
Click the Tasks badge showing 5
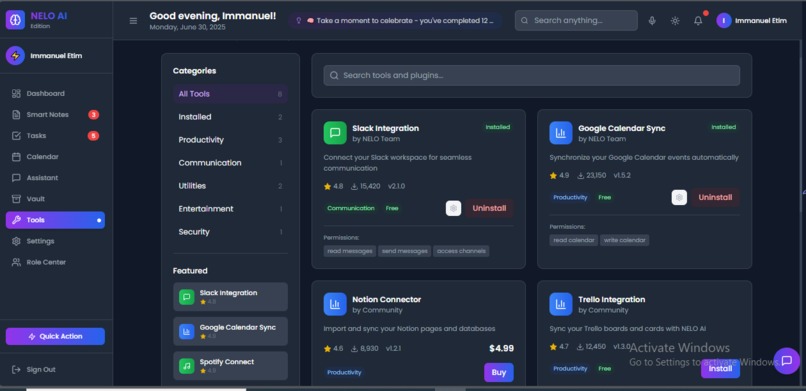pyautogui.click(x=93, y=136)
